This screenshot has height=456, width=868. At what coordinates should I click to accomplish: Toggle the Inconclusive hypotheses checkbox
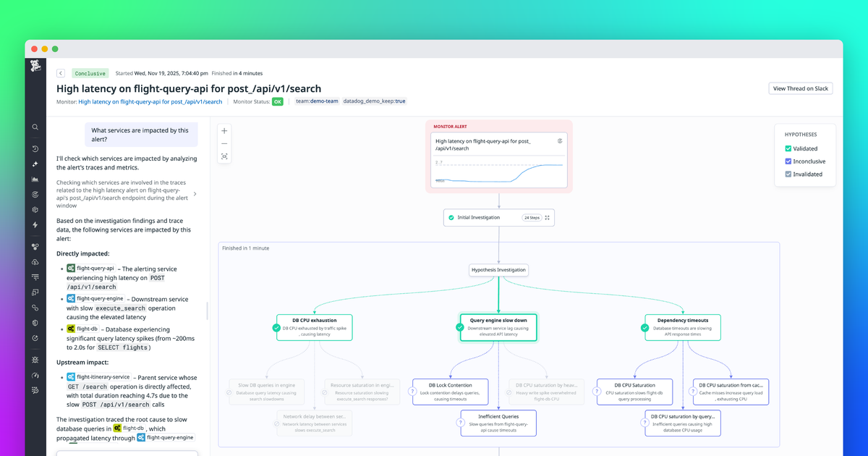pos(788,161)
